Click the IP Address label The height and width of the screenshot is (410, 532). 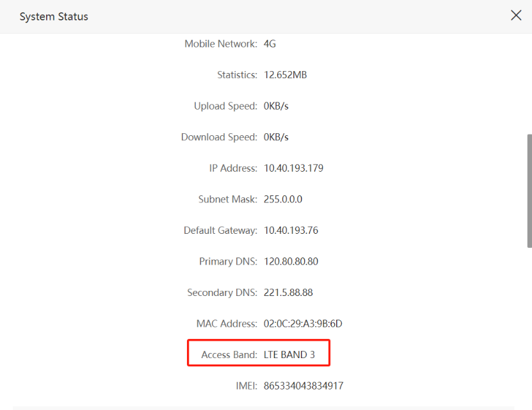[x=233, y=168]
